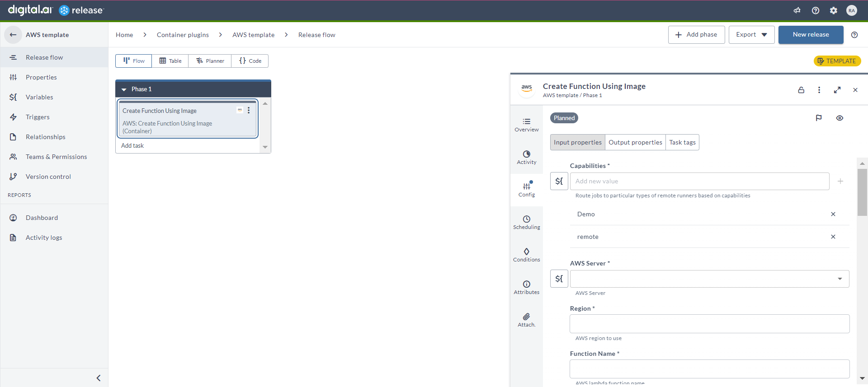Open the page help icon beside New release
Viewport: 868px width, 387px height.
pos(854,35)
